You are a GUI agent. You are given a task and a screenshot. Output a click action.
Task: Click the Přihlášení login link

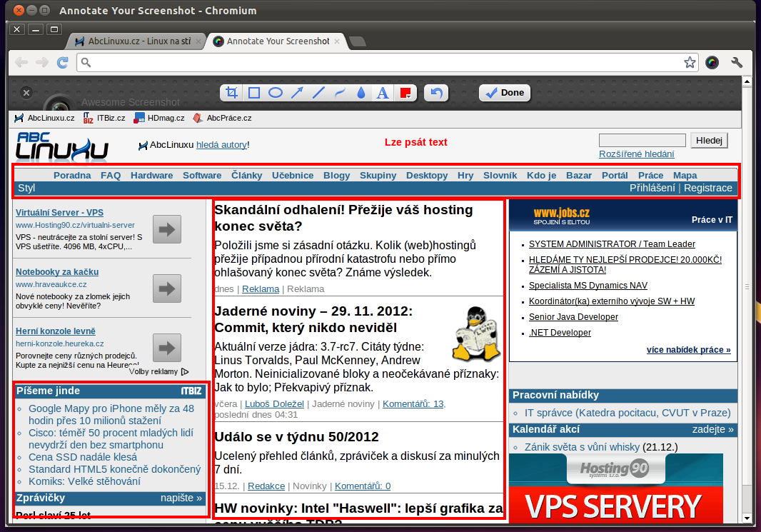click(652, 188)
